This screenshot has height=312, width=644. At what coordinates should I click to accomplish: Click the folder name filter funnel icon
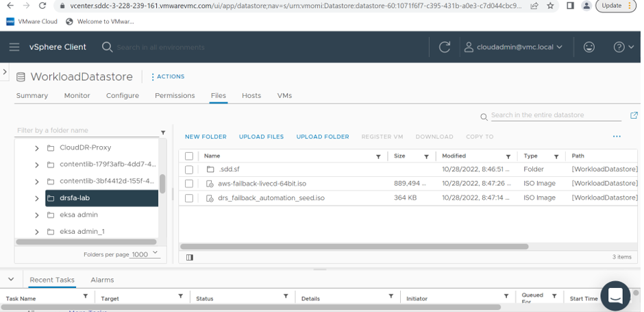coord(163,132)
